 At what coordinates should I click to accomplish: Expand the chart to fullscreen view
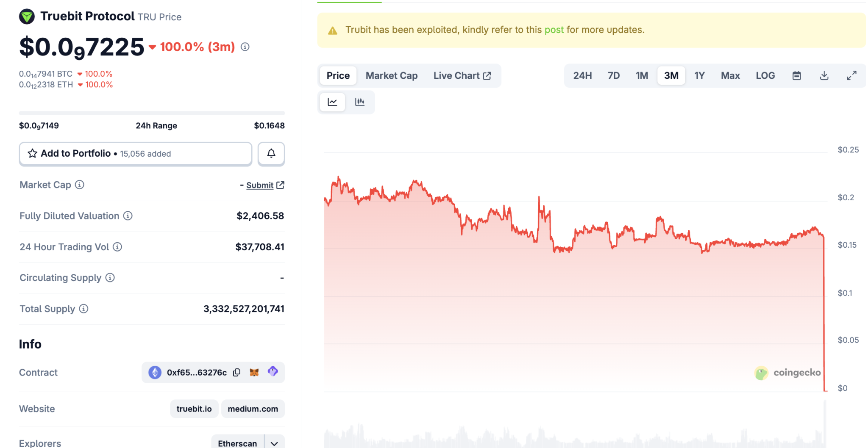[x=852, y=75]
